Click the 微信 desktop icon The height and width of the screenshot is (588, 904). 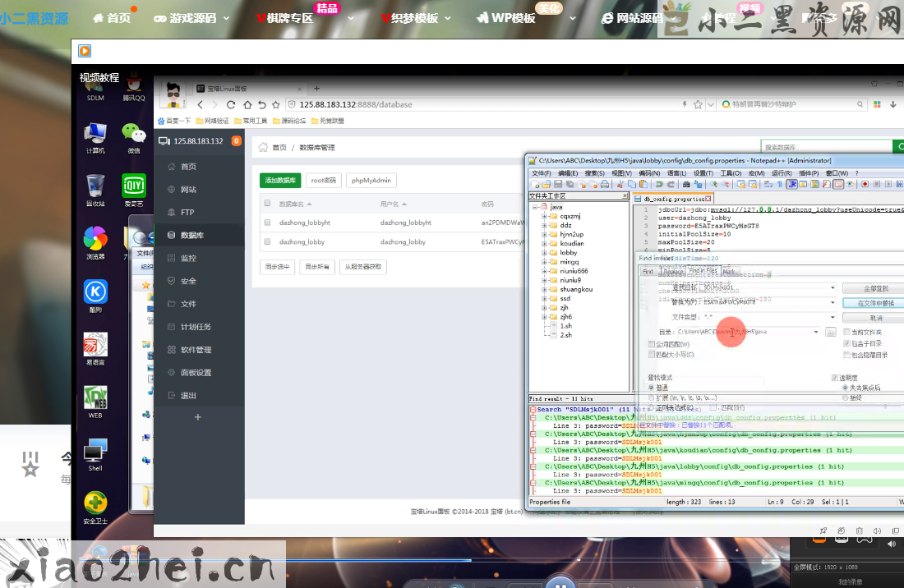click(134, 138)
